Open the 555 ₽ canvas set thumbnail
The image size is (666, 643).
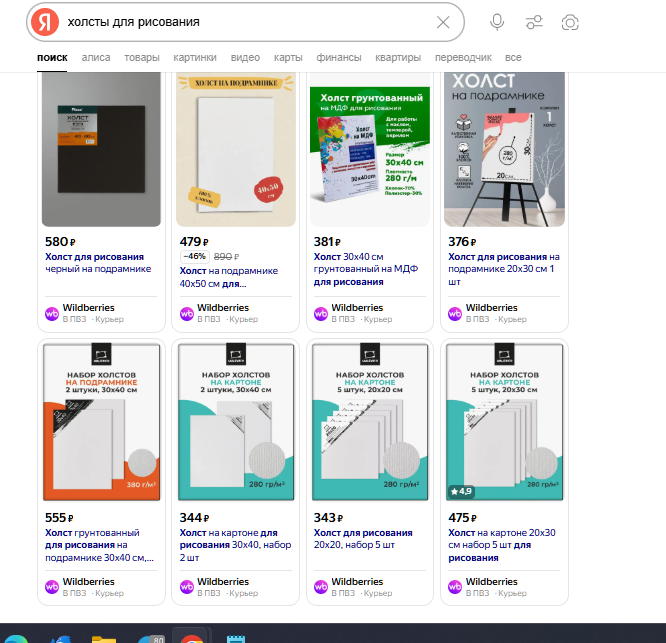[101, 421]
